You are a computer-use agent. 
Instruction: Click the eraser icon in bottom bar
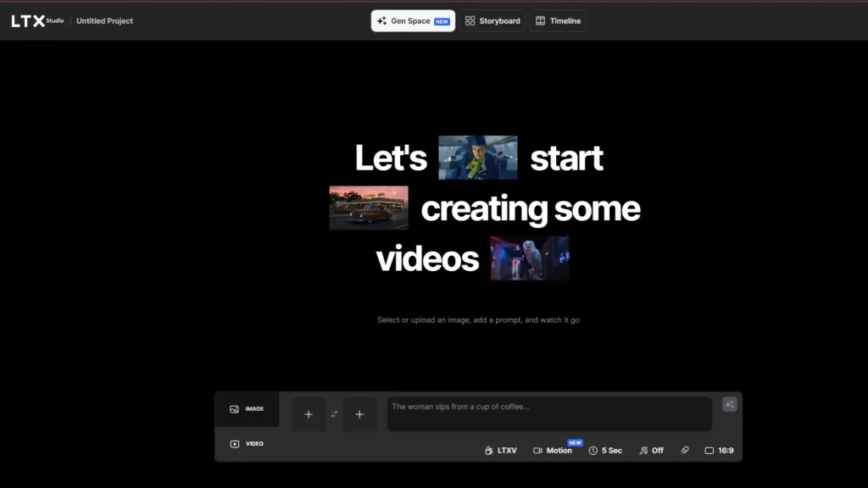point(685,451)
